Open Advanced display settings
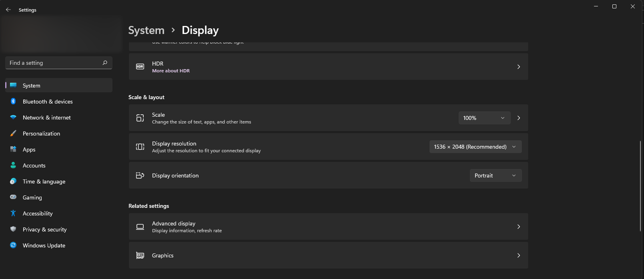Screen dimensions: 644x279 click(x=328, y=227)
